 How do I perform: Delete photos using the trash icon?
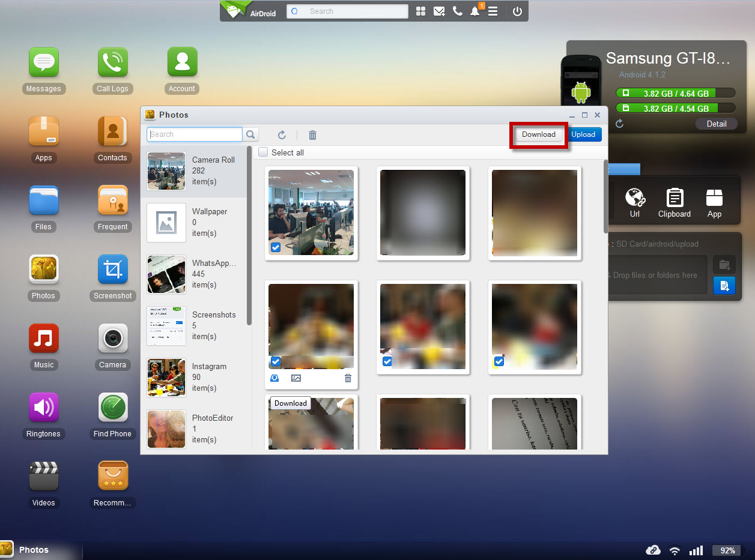(312, 134)
